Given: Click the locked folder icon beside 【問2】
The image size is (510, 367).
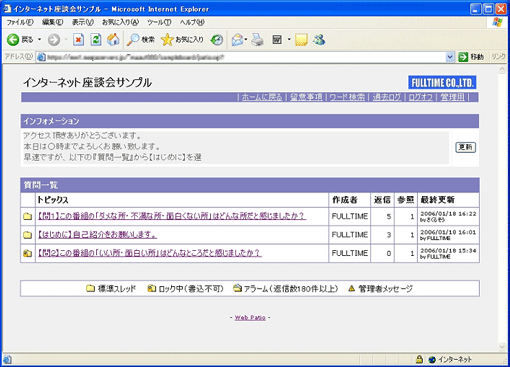Looking at the screenshot, I should (28, 253).
